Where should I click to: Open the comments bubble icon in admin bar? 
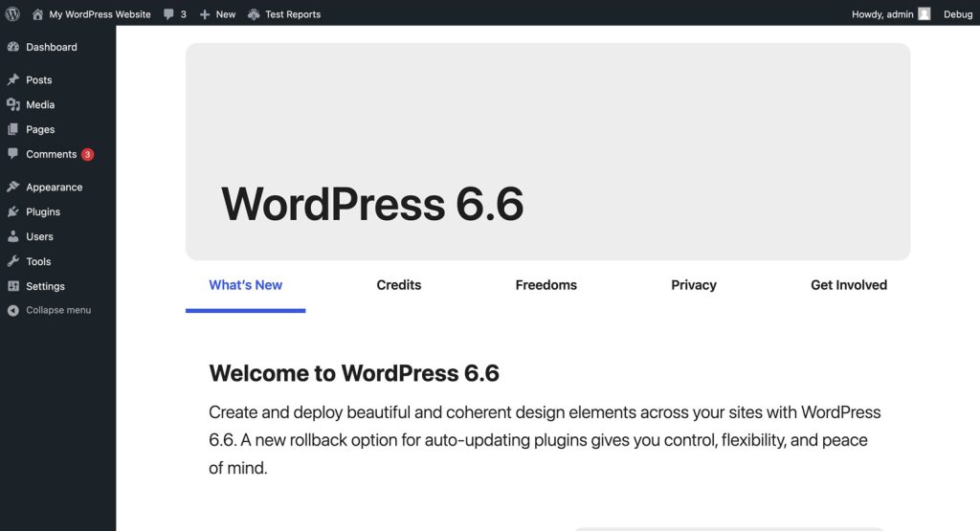pyautogui.click(x=168, y=14)
